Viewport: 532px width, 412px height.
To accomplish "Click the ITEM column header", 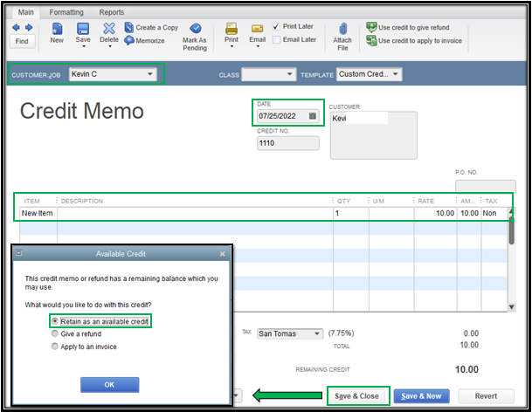I will point(32,201).
